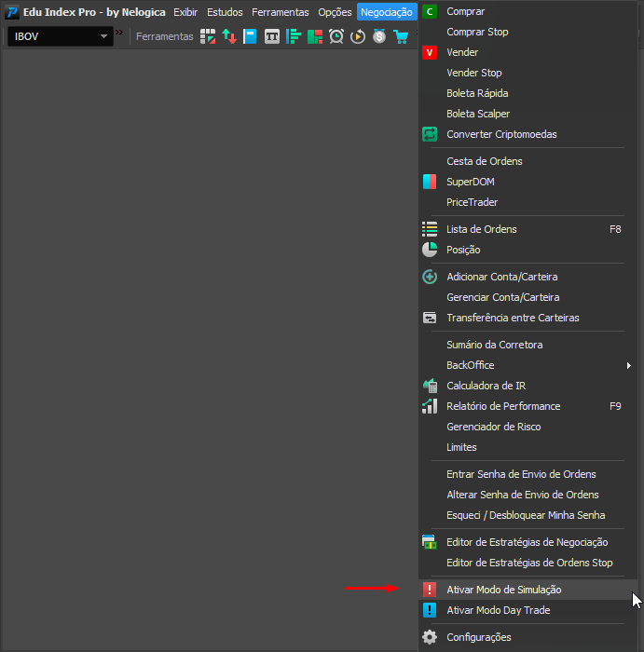The width and height of the screenshot is (644, 652).
Task: Click the Relatório de Performance bars icon
Action: coord(430,406)
